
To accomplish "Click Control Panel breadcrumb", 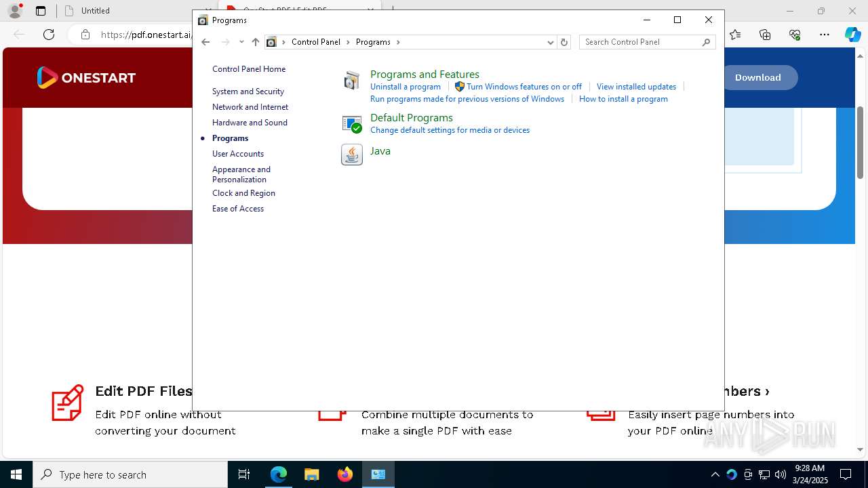I will tap(316, 42).
